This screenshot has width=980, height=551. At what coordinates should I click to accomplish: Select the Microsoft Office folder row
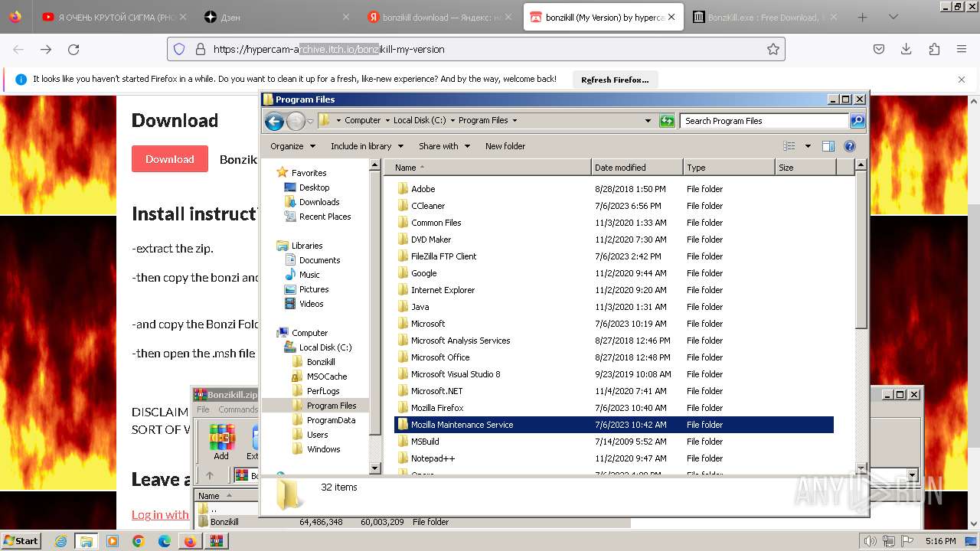point(614,357)
